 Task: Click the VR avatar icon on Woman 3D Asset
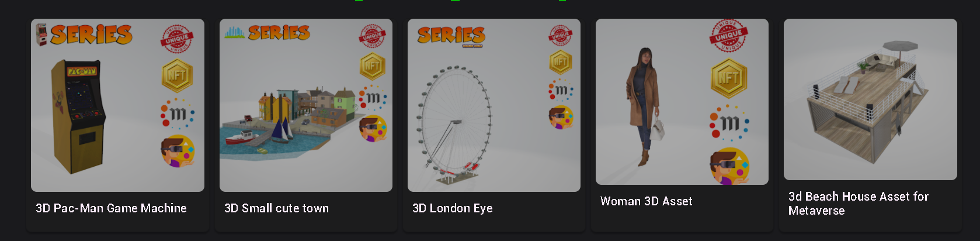pos(729,166)
